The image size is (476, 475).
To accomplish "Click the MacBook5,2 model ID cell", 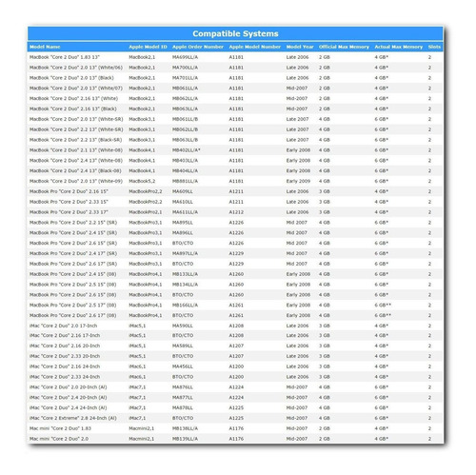I will (x=142, y=181).
